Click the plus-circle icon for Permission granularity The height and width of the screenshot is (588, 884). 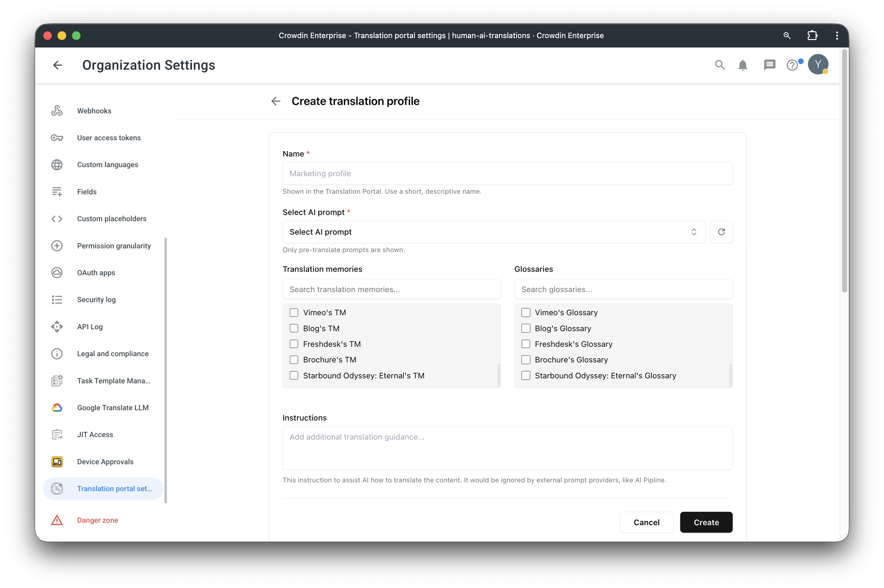(57, 246)
